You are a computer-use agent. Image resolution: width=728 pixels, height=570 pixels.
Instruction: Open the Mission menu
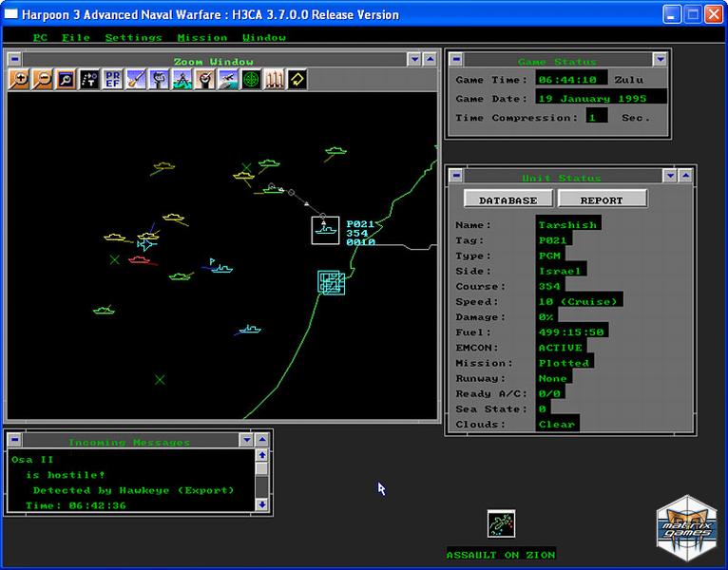[201, 37]
